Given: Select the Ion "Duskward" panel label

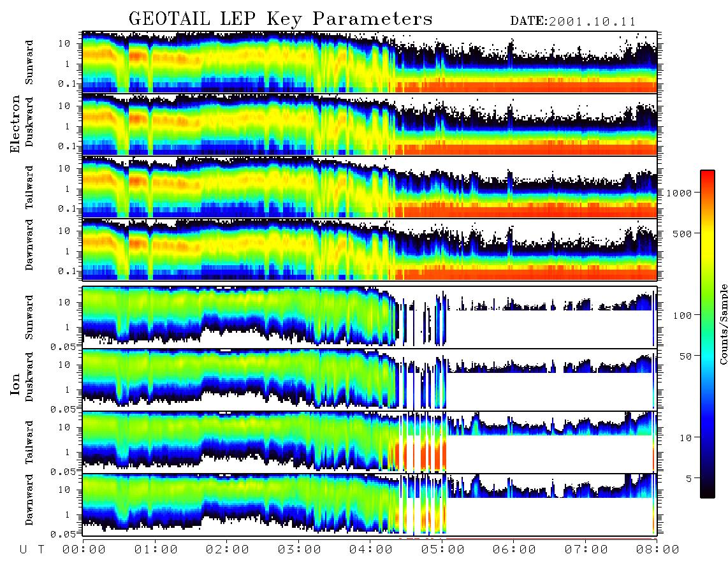Looking at the screenshot, I should tap(29, 377).
